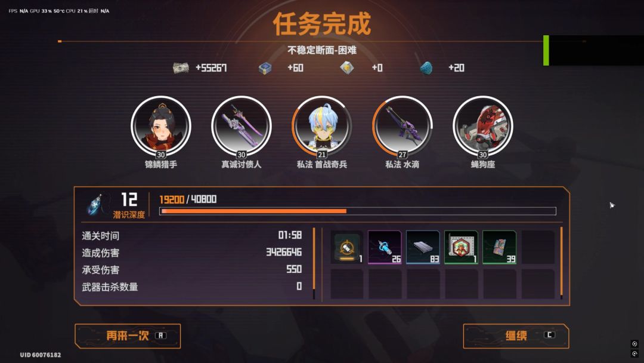Viewport: 644px width, 363px height.
Task: Select the 锦鳞猎手 character portrait
Action: [x=161, y=126]
